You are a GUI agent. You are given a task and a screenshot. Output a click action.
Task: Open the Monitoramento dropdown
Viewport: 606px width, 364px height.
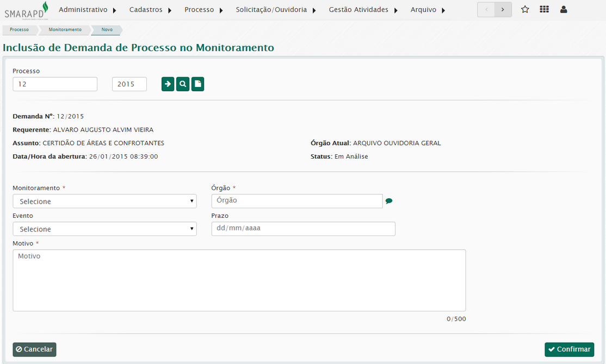(x=104, y=202)
